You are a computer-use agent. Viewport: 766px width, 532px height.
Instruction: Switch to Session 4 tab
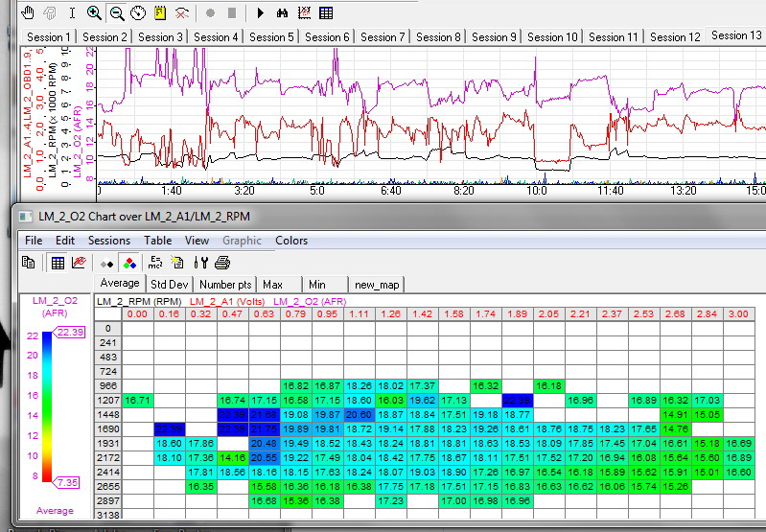[x=216, y=37]
